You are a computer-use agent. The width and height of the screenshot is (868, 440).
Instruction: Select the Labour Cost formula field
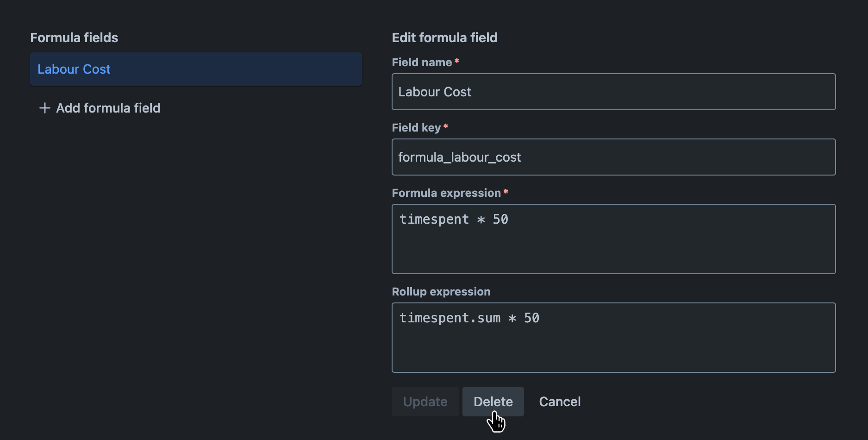click(x=74, y=69)
